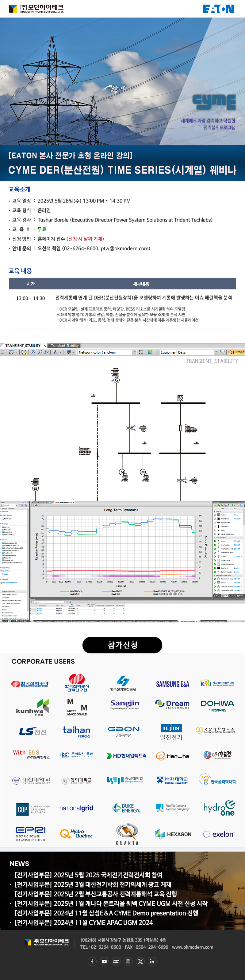Click the DOHWA 도화엔지니어링 logo
This screenshot has height=980, width=245.
tap(217, 706)
